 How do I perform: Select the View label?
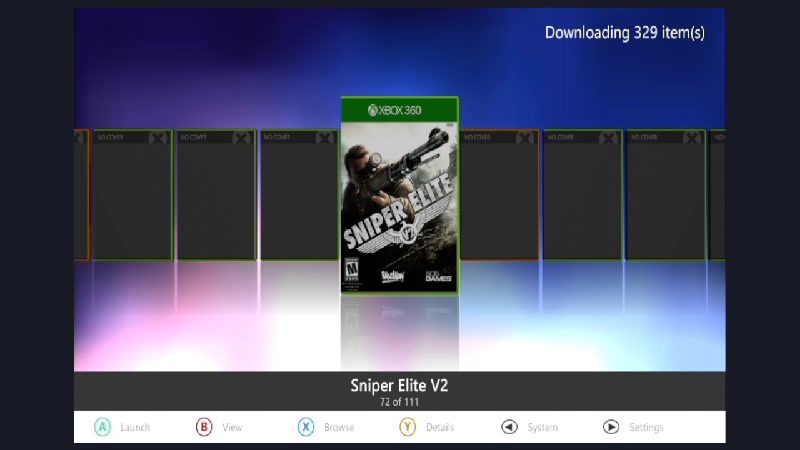[x=232, y=428]
